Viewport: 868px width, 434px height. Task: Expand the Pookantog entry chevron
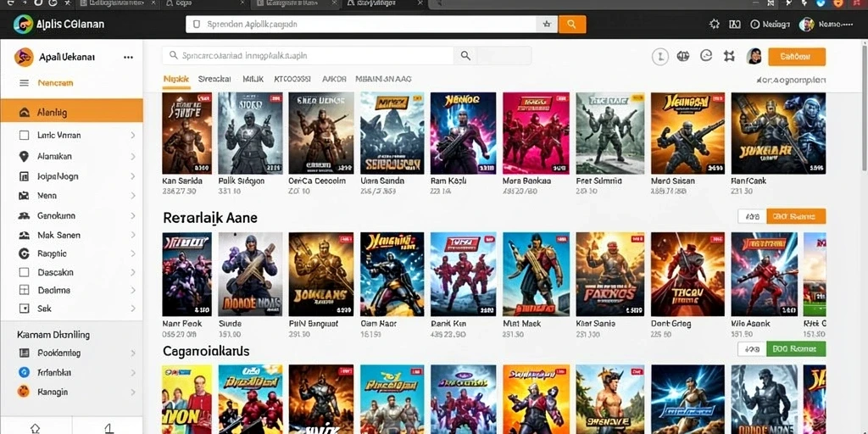pyautogui.click(x=133, y=353)
